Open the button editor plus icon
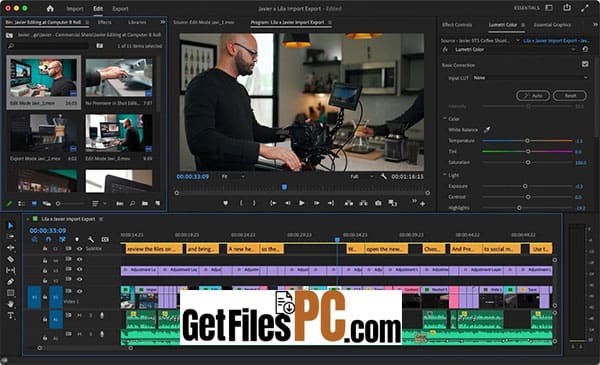This screenshot has width=600, height=365. pos(422,204)
